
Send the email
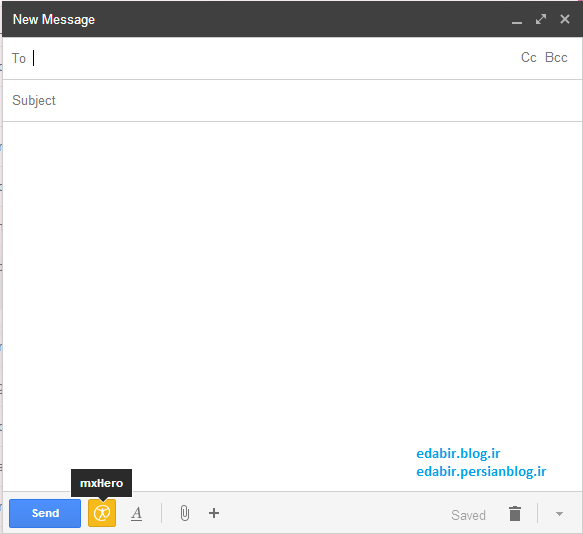click(45, 513)
